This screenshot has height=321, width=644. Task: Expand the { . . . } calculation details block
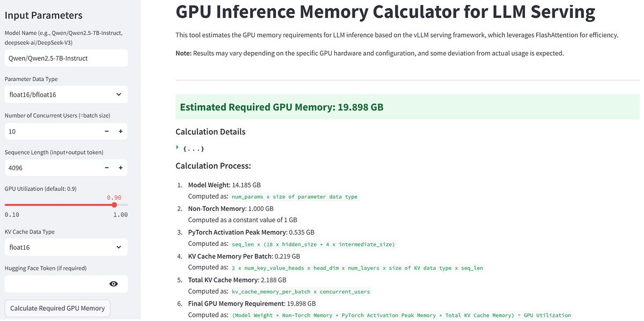(x=193, y=148)
